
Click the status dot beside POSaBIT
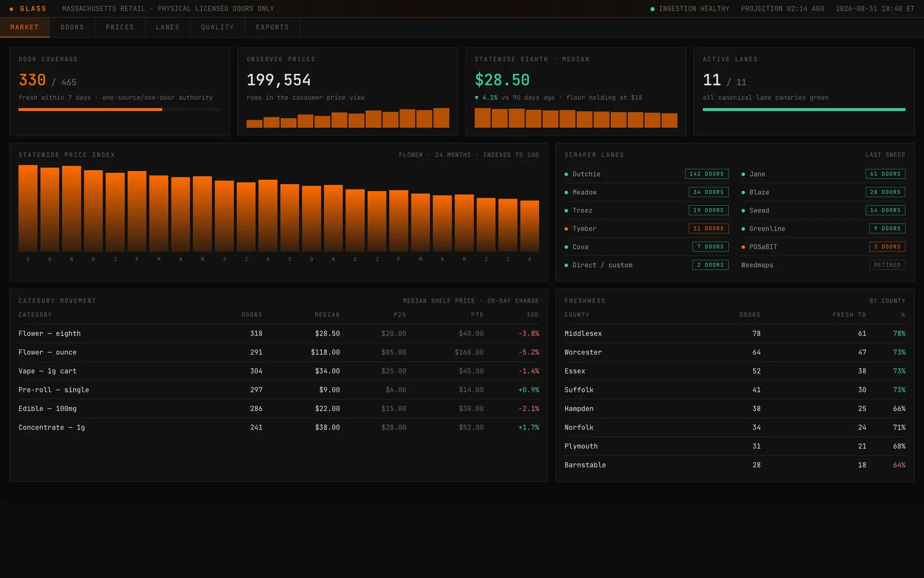(x=743, y=247)
